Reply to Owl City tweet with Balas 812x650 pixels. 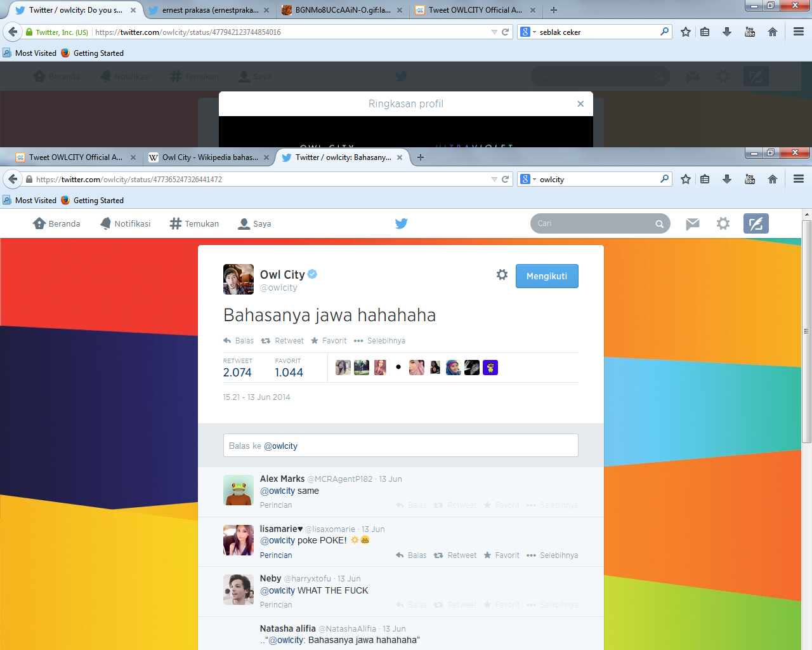click(239, 341)
